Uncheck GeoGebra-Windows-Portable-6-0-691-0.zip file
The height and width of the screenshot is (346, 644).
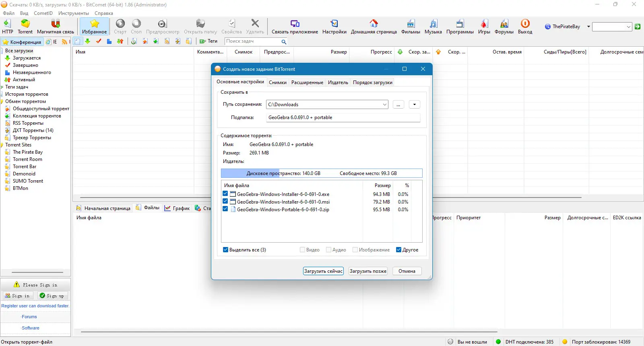pos(225,209)
